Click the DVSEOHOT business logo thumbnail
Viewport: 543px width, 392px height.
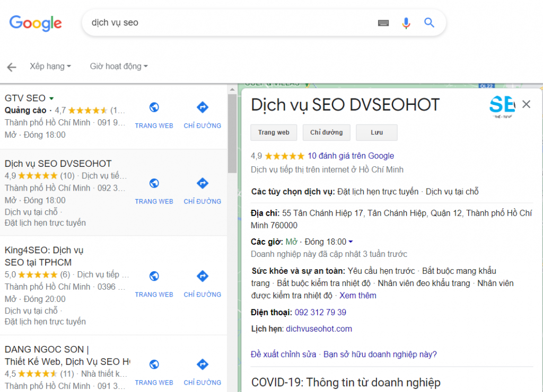pos(502,107)
